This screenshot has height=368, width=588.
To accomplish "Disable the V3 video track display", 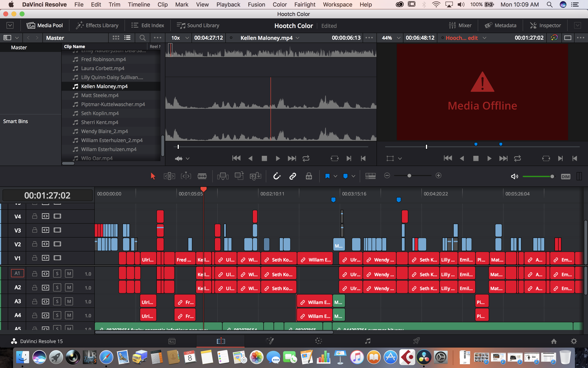I will pos(57,230).
